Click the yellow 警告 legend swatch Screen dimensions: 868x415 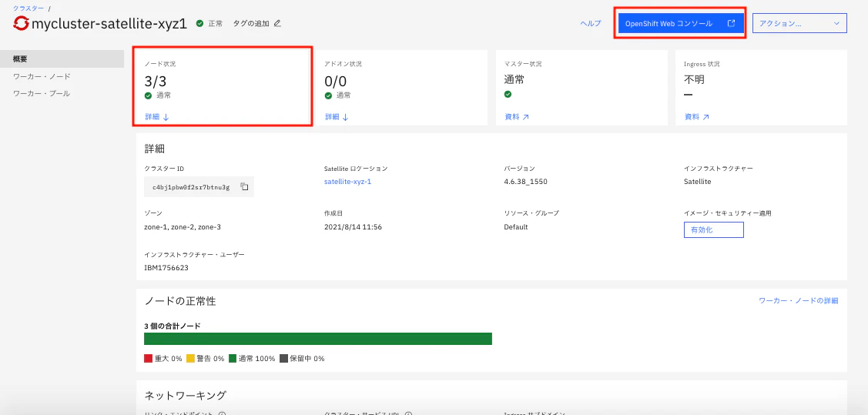(x=190, y=359)
